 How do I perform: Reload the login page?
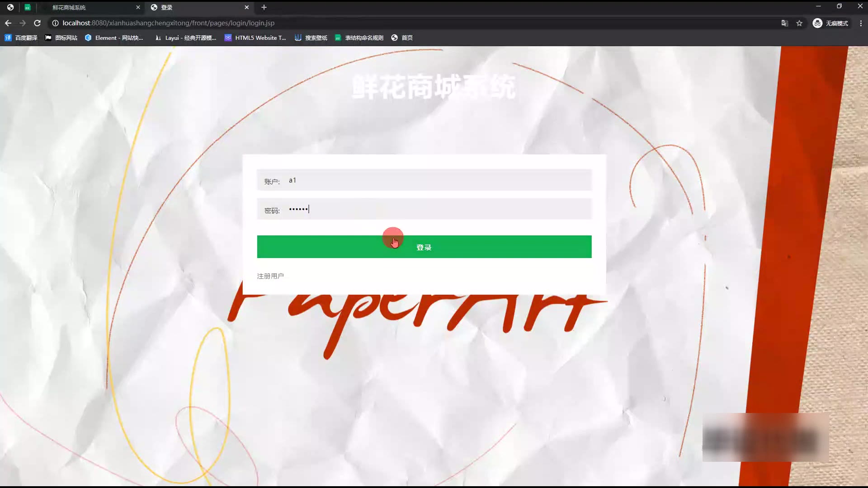tap(38, 23)
